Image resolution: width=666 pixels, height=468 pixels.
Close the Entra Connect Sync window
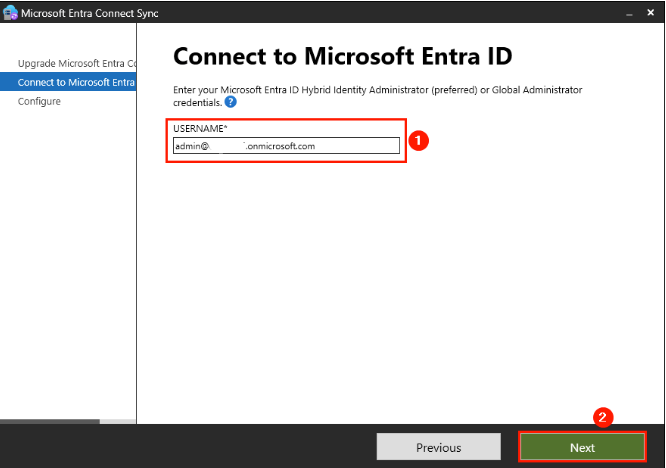coord(650,13)
